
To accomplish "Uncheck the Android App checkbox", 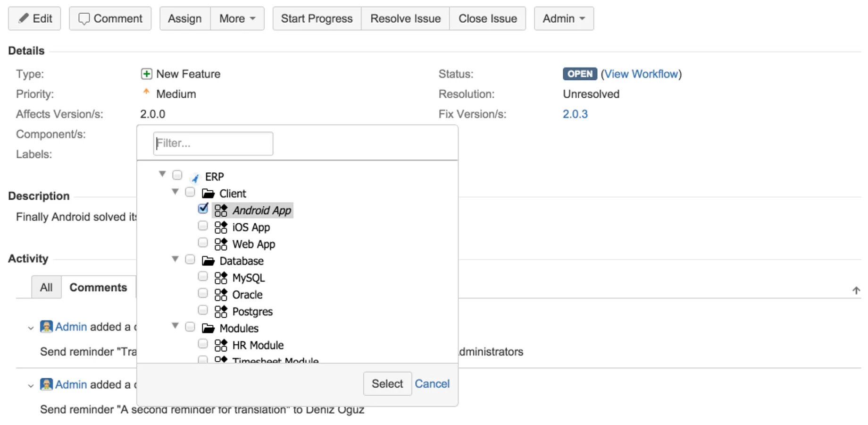I will pyautogui.click(x=203, y=209).
